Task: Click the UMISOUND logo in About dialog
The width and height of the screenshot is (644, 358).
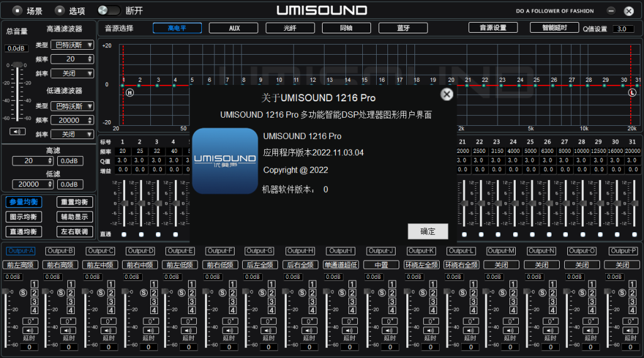Action: 225,160
